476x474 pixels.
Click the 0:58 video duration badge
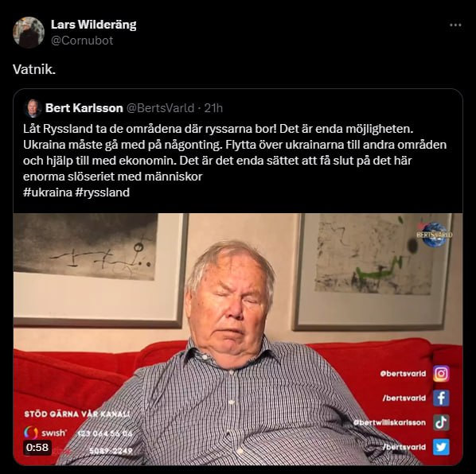(37, 447)
